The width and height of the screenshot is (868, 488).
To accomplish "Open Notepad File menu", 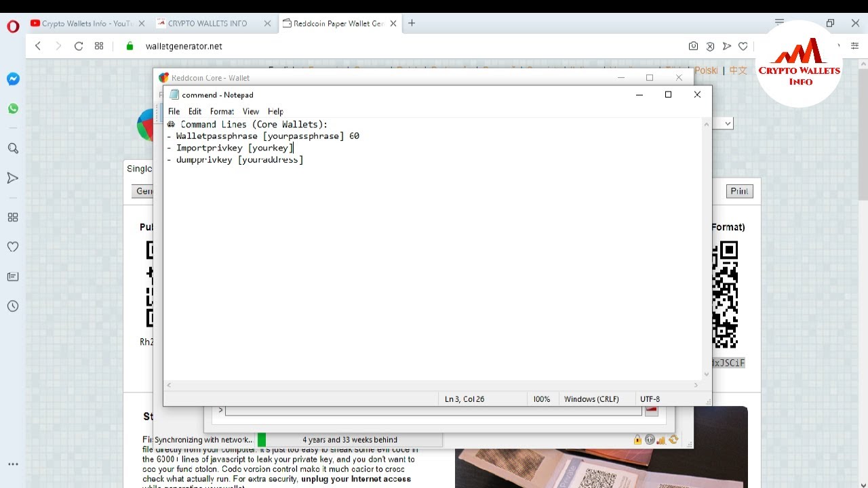I will click(174, 111).
